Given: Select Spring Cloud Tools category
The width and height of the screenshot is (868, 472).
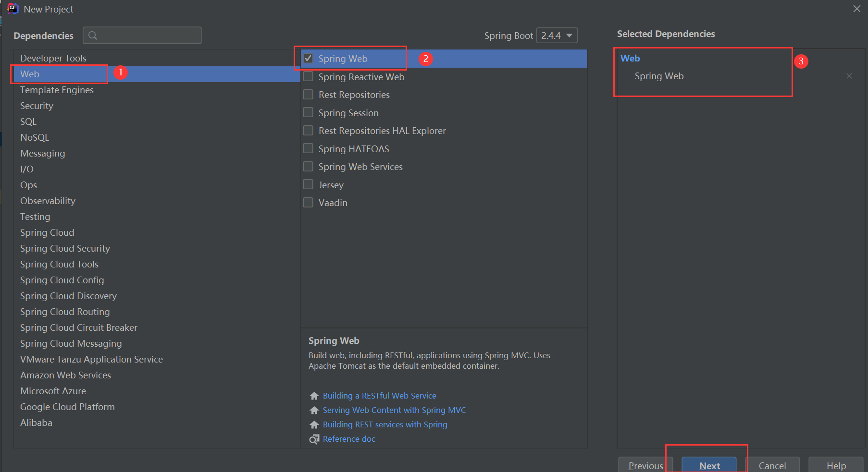Looking at the screenshot, I should pos(157,264).
